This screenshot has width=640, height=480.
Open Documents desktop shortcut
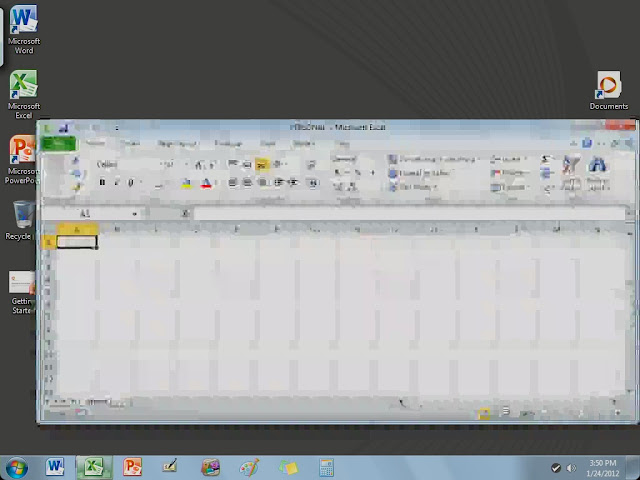[609, 90]
